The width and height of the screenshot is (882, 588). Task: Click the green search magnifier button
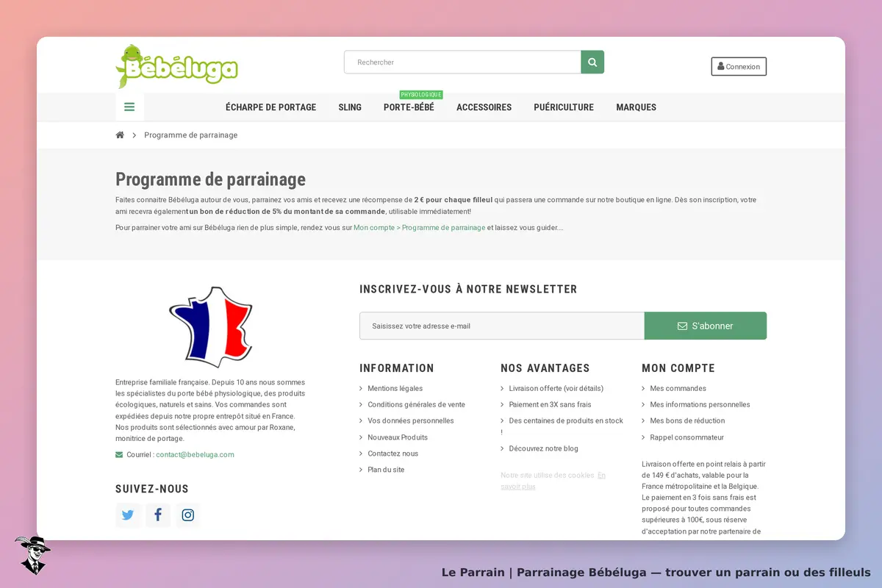click(x=592, y=62)
